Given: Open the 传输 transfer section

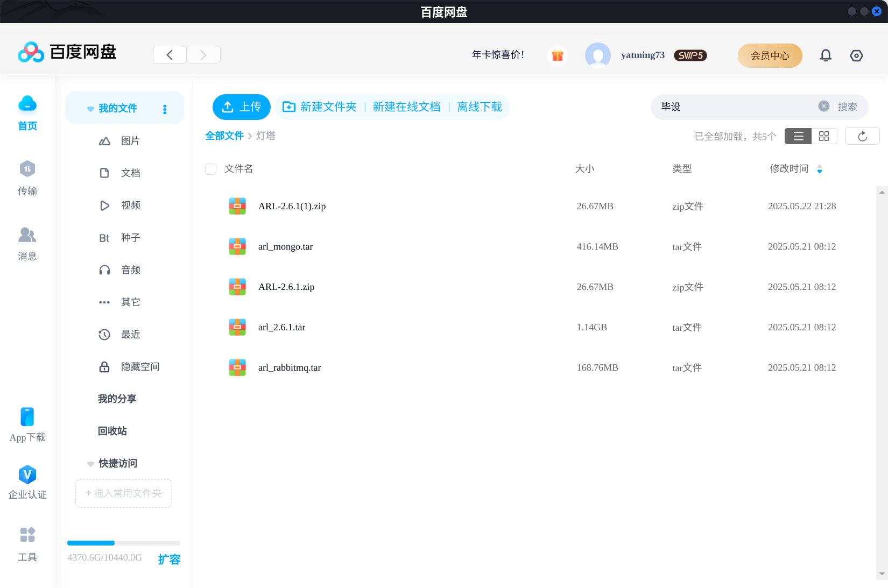Looking at the screenshot, I should click(x=27, y=178).
